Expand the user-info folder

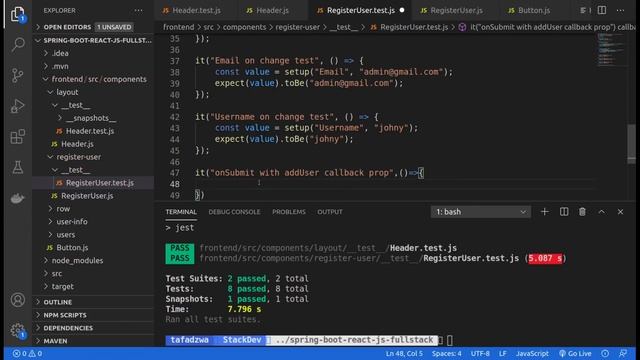click(x=93, y=222)
